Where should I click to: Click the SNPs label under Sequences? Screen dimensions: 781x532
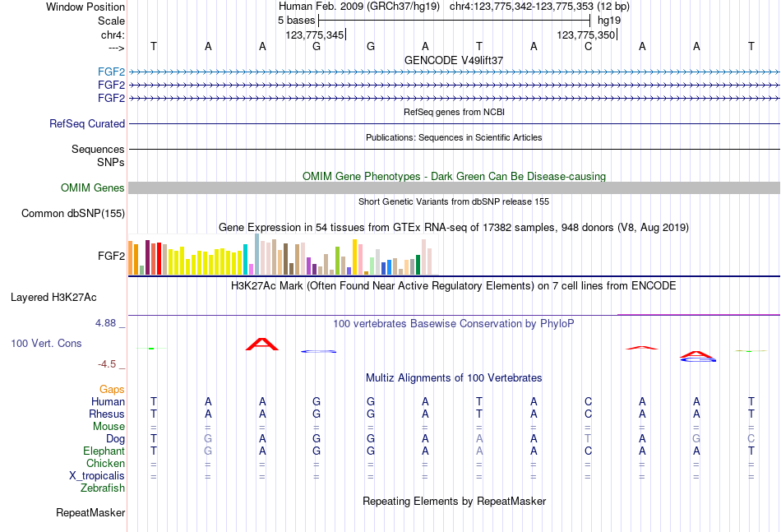pos(111,162)
